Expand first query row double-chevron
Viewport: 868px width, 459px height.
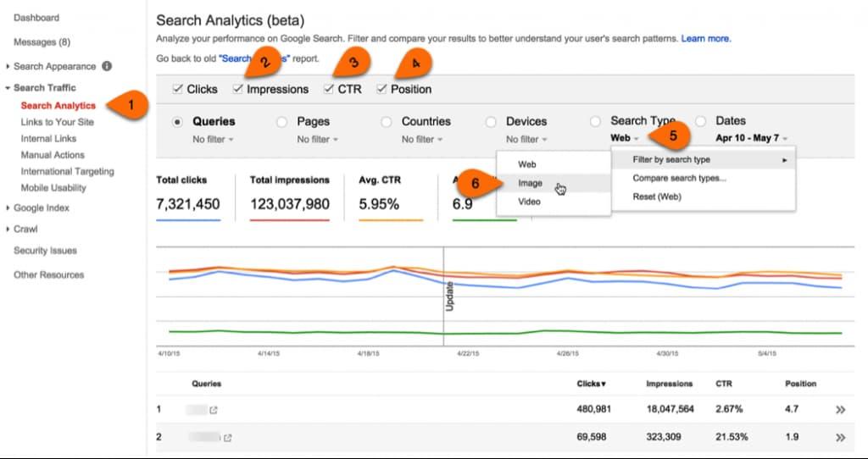click(840, 410)
